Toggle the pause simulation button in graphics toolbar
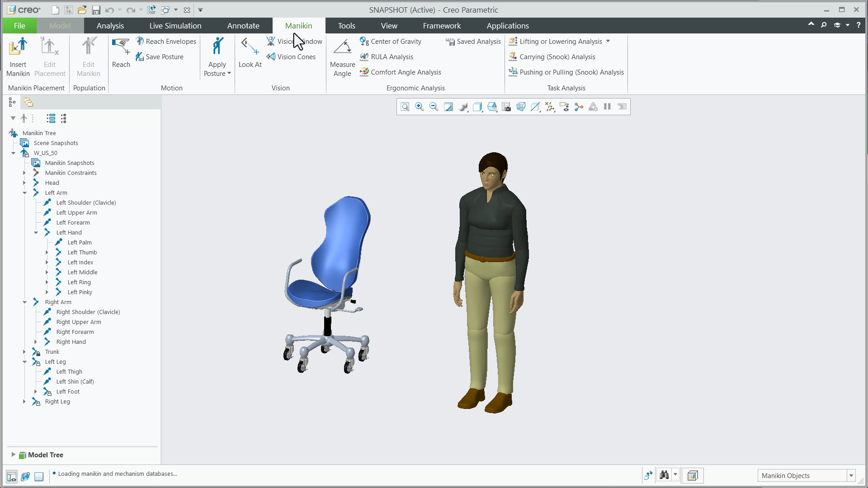 click(x=608, y=107)
